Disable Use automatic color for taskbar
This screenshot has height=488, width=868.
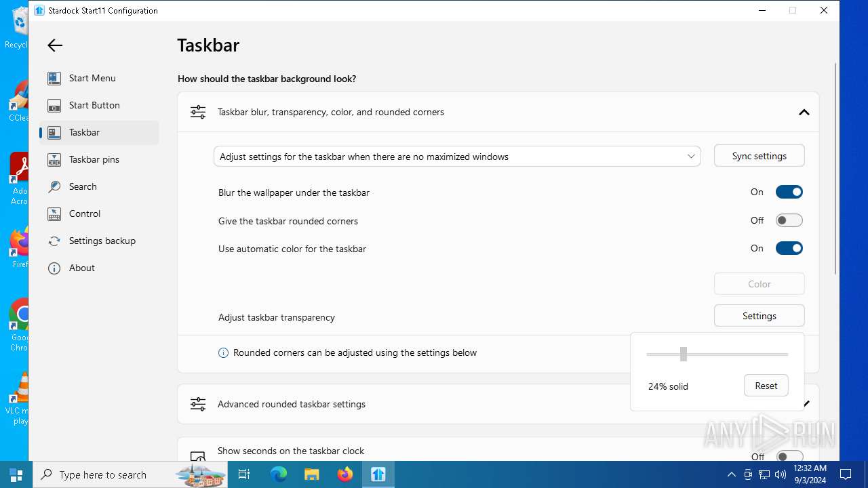pyautogui.click(x=789, y=248)
